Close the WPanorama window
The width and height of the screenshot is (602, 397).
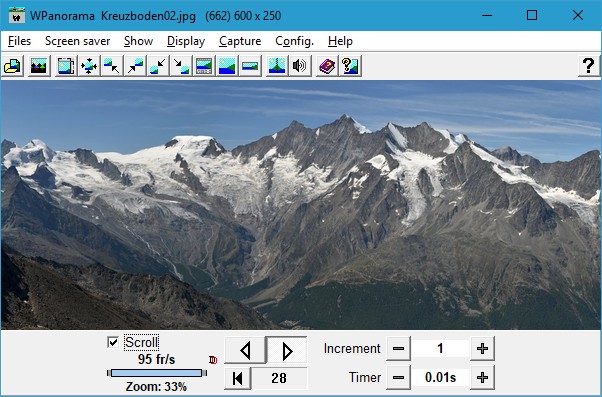pyautogui.click(x=578, y=15)
